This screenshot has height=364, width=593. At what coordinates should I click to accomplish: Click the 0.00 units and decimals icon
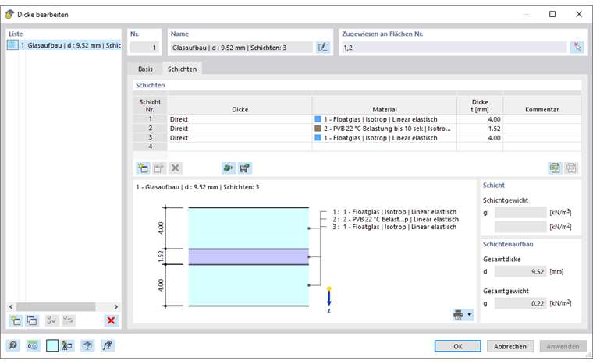tap(33, 345)
